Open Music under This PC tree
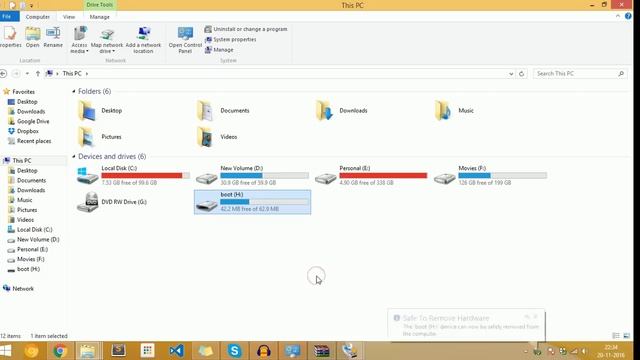Image resolution: width=640 pixels, height=360 pixels. coord(24,200)
